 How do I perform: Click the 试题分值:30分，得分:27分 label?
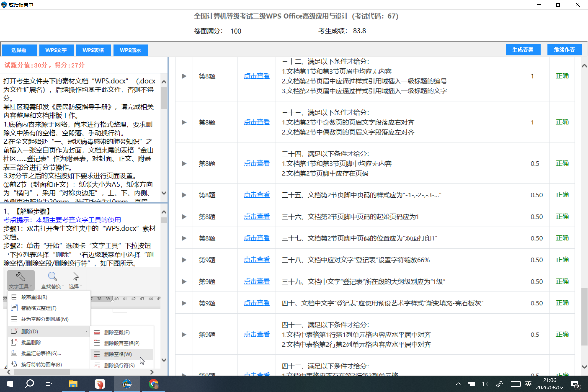(44, 65)
